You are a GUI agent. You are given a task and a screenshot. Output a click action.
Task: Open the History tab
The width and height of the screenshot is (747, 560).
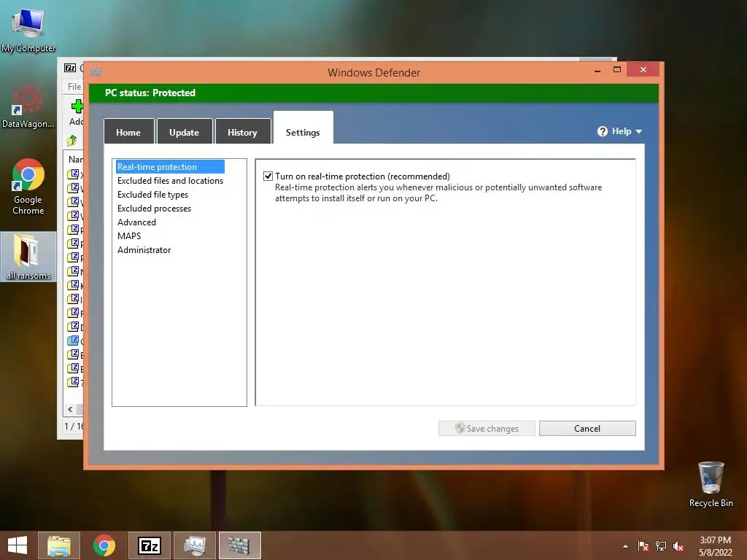pyautogui.click(x=242, y=132)
